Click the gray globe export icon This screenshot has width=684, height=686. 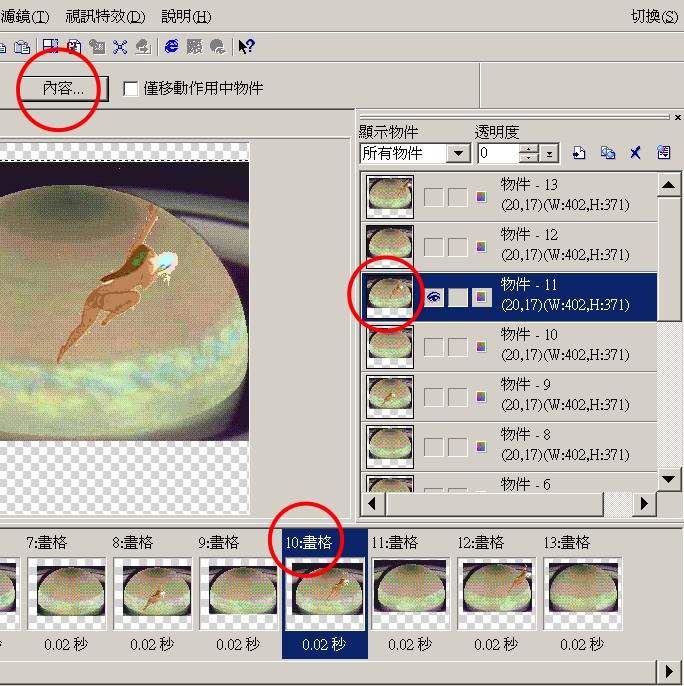(x=217, y=46)
